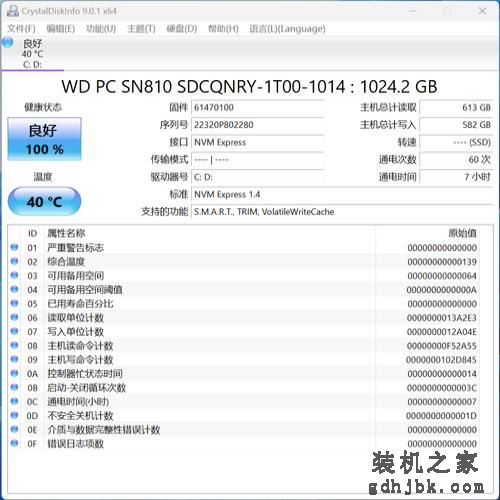Screen dimensions: 500x500
Task: Click the total host reads value 613 GB
Action: (x=456, y=107)
